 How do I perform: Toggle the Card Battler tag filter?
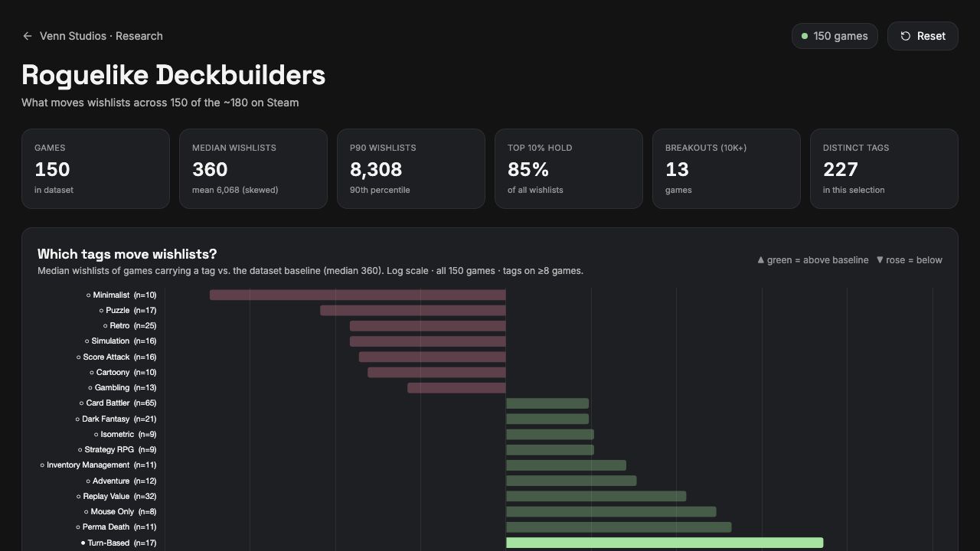click(117, 403)
